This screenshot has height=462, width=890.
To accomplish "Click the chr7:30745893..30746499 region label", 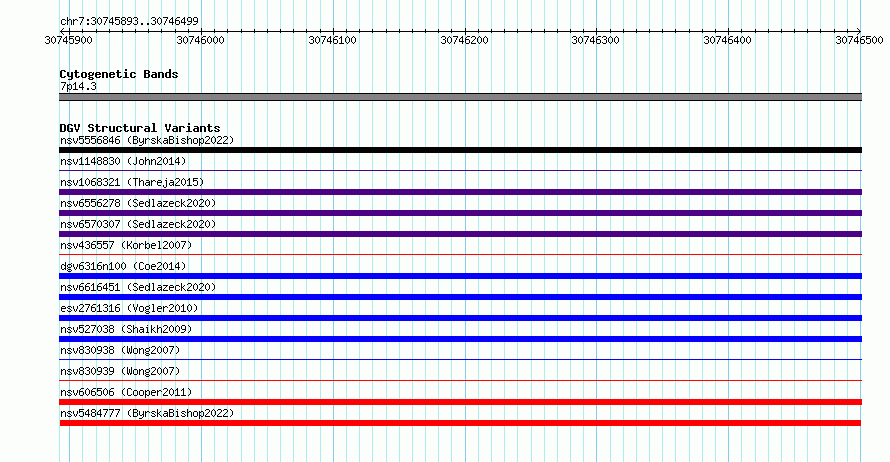I will [129, 21].
